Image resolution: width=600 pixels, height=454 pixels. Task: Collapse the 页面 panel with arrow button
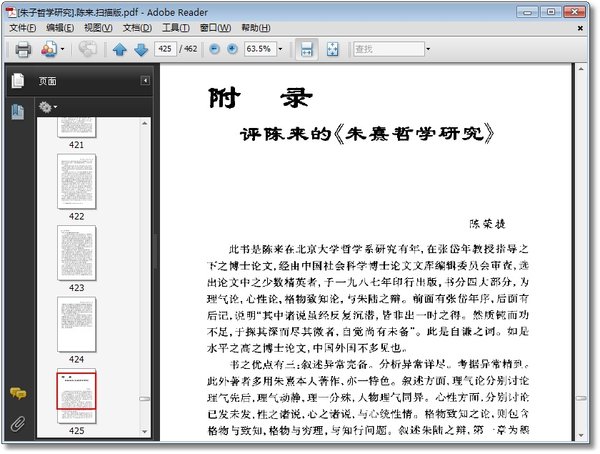pyautogui.click(x=145, y=81)
